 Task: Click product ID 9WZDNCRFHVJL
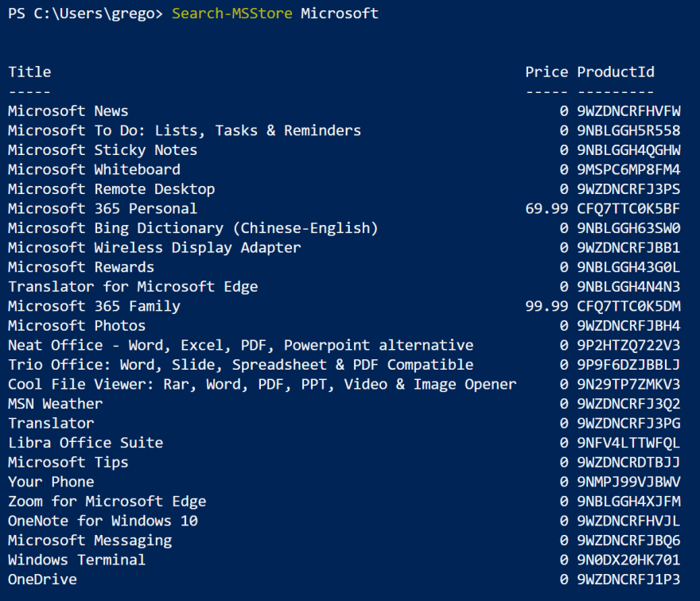click(x=629, y=521)
